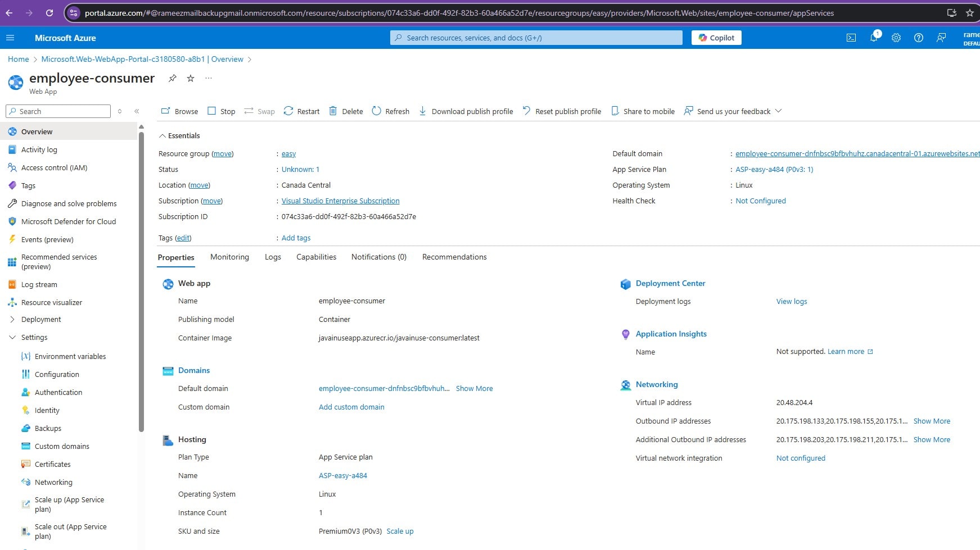
Task: Open the more options ellipsis next to title
Action: [209, 78]
